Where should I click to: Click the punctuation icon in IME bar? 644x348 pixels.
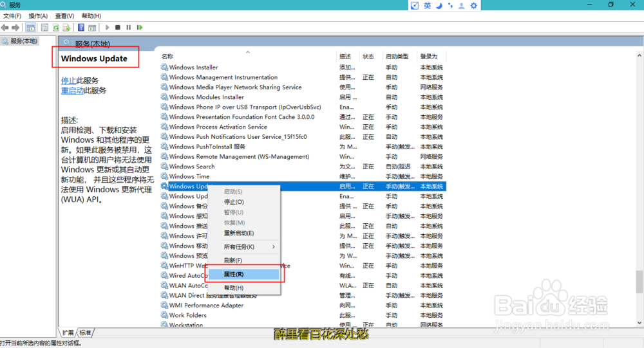point(450,6)
